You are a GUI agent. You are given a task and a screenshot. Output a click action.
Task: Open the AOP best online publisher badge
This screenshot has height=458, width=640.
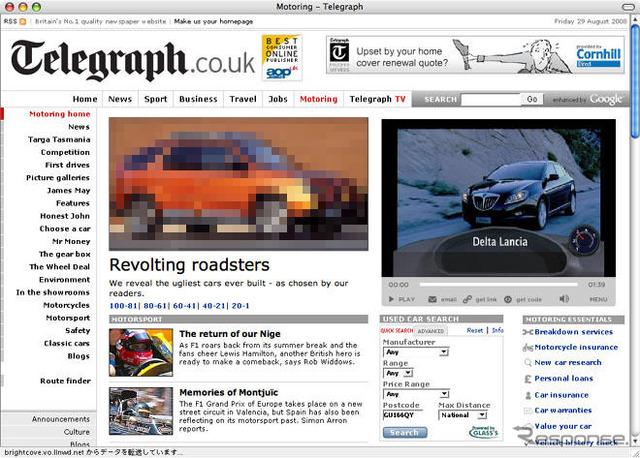[x=282, y=58]
